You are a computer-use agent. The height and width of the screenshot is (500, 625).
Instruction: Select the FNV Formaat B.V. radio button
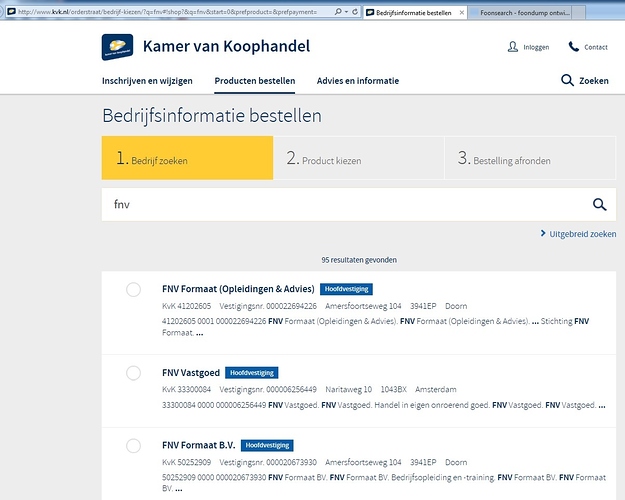coord(134,446)
